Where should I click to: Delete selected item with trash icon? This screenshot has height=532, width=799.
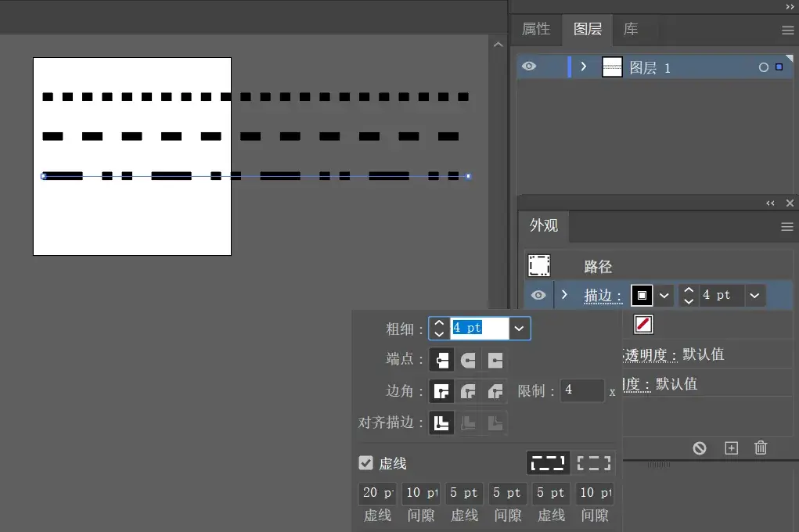click(x=761, y=448)
